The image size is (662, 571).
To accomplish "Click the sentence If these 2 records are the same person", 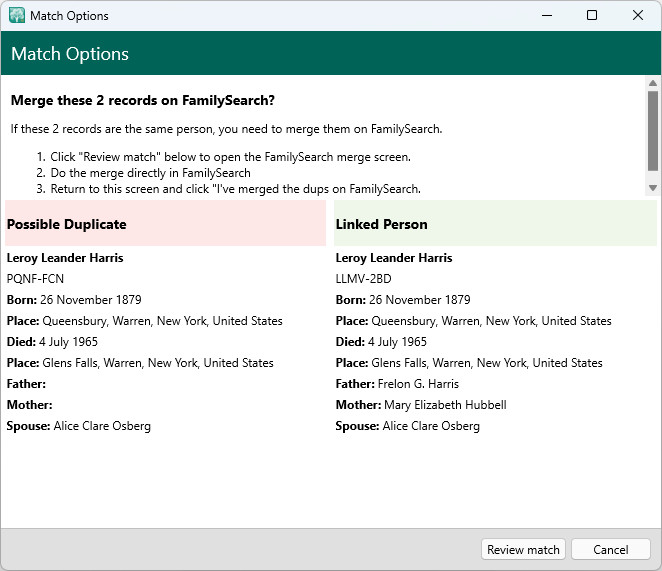I will pos(226,129).
